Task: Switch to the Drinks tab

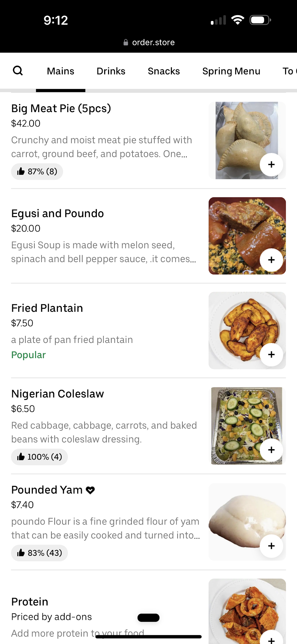Action: point(111,71)
